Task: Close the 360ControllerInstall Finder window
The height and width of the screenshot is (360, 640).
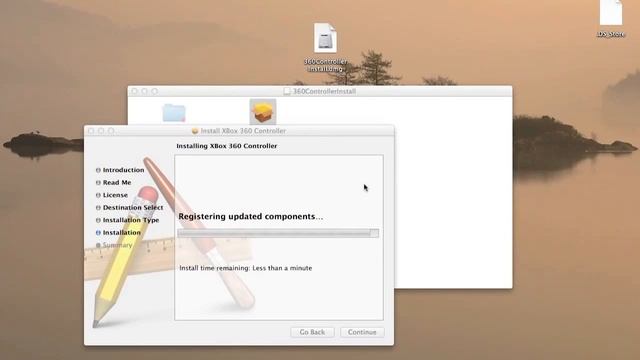Action: point(135,91)
